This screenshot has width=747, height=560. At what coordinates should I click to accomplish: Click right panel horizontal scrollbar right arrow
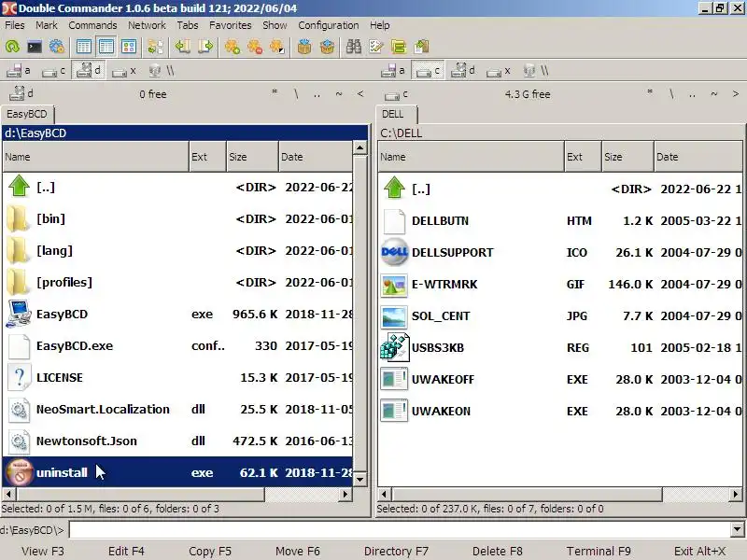[x=736, y=495]
